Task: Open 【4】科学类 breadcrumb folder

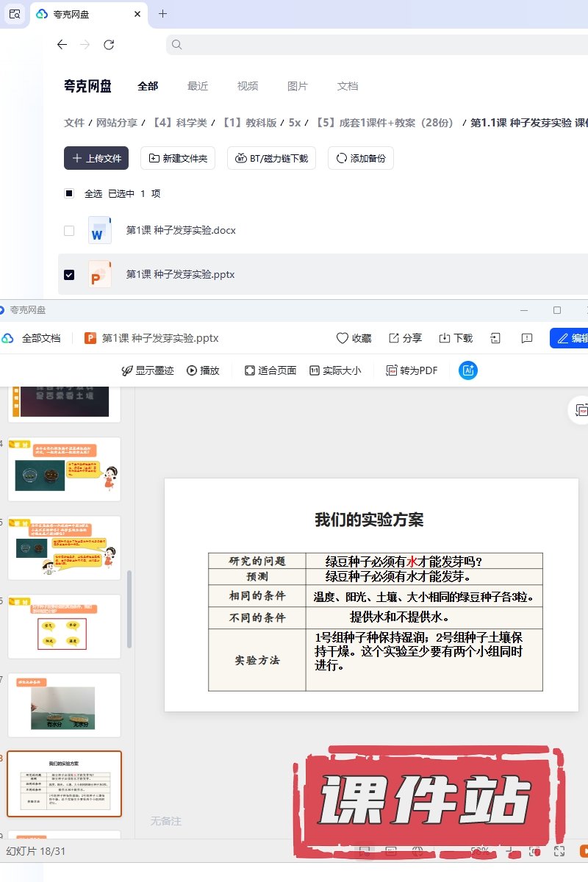Action: pyautogui.click(x=180, y=123)
